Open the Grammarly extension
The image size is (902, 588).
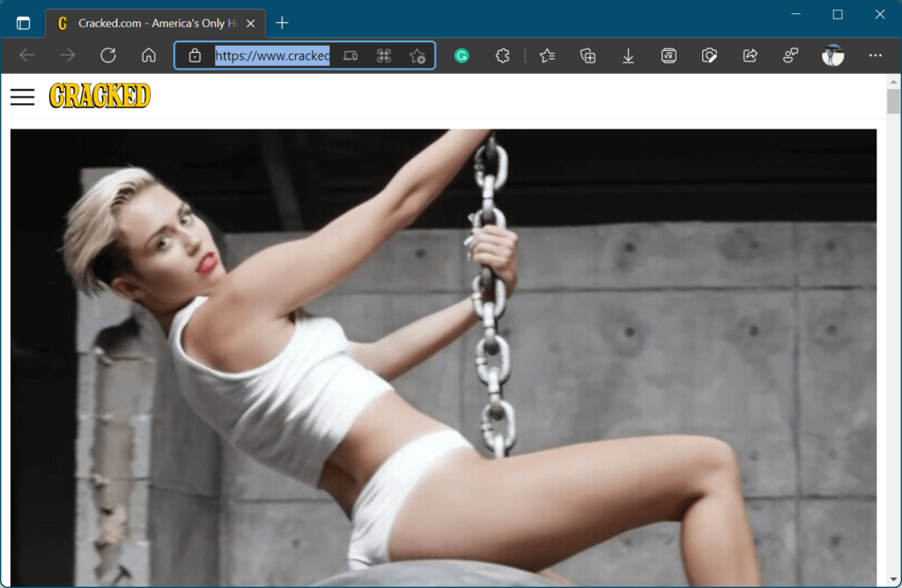(x=462, y=55)
